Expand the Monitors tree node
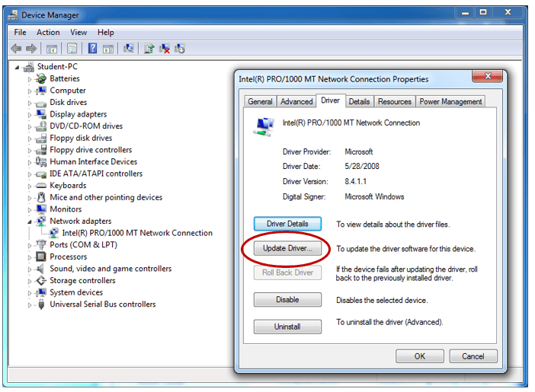The width and height of the screenshot is (535, 392). (30, 210)
